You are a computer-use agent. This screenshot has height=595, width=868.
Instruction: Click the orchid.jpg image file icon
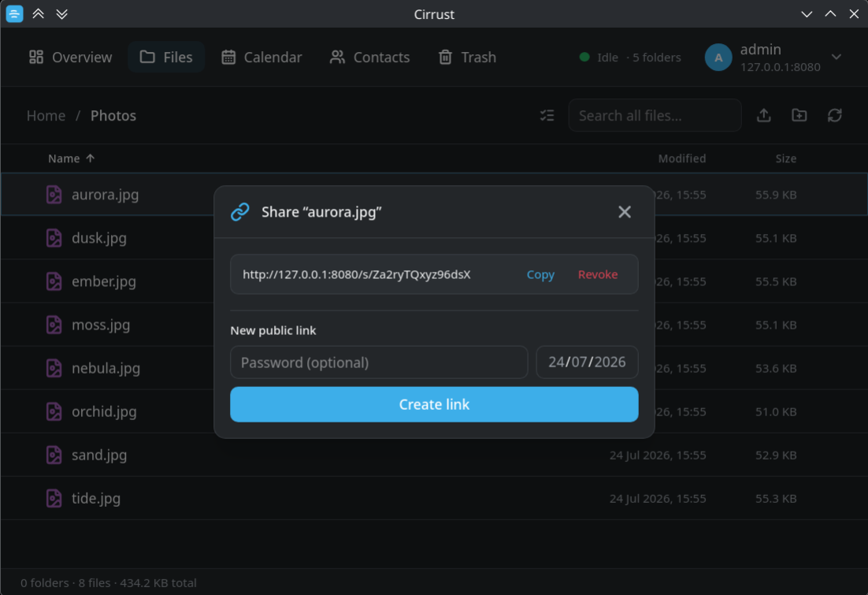coord(54,411)
